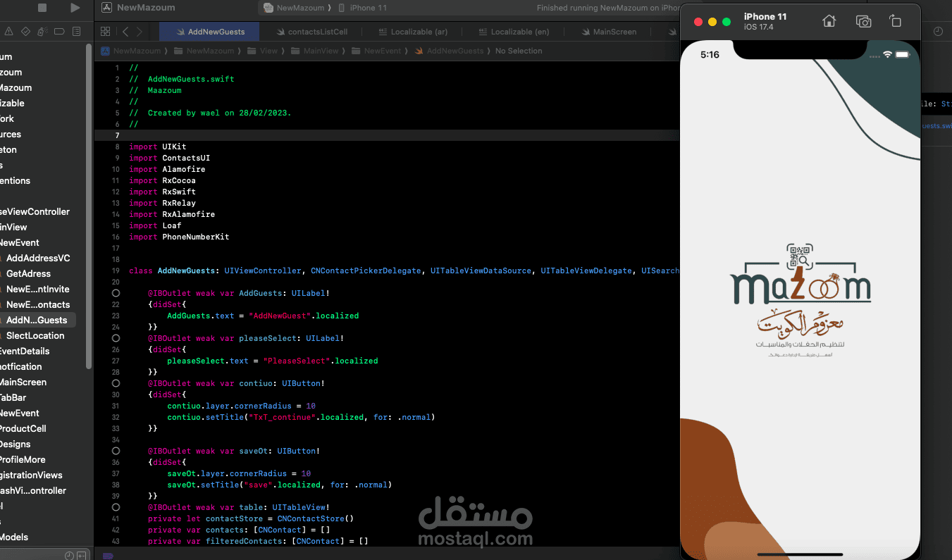Click the outlet connection circle beside pleaseSelect

pos(116,338)
